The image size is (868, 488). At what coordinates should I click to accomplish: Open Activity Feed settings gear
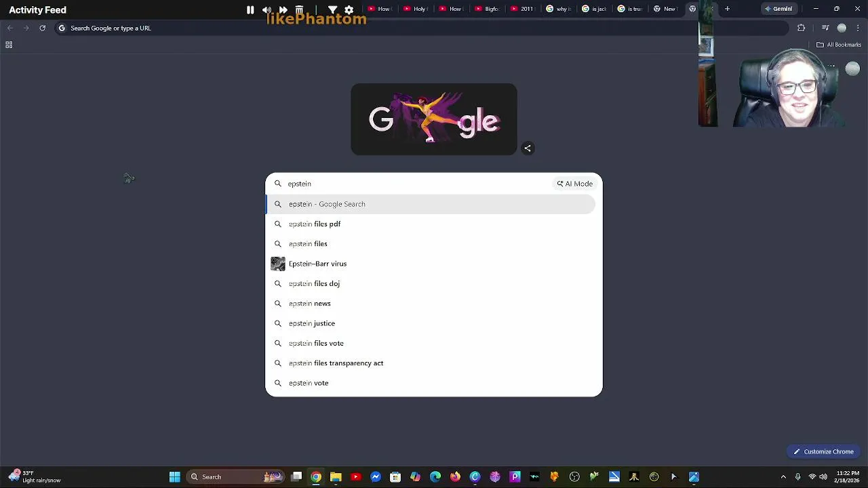click(349, 9)
